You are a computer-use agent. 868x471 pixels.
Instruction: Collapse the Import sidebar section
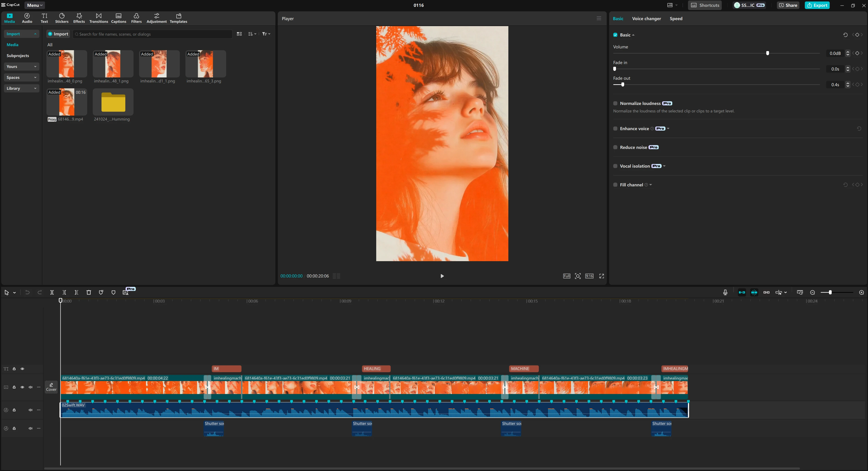point(21,34)
